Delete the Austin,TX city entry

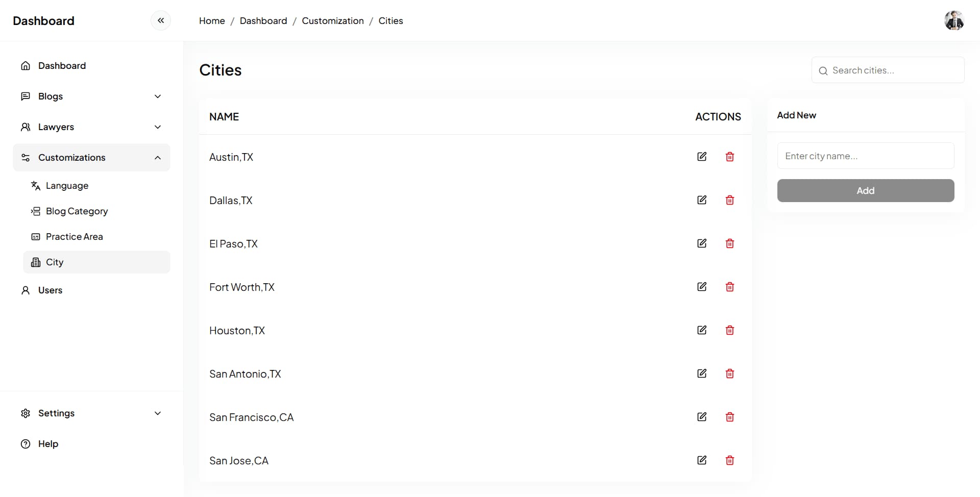(730, 157)
